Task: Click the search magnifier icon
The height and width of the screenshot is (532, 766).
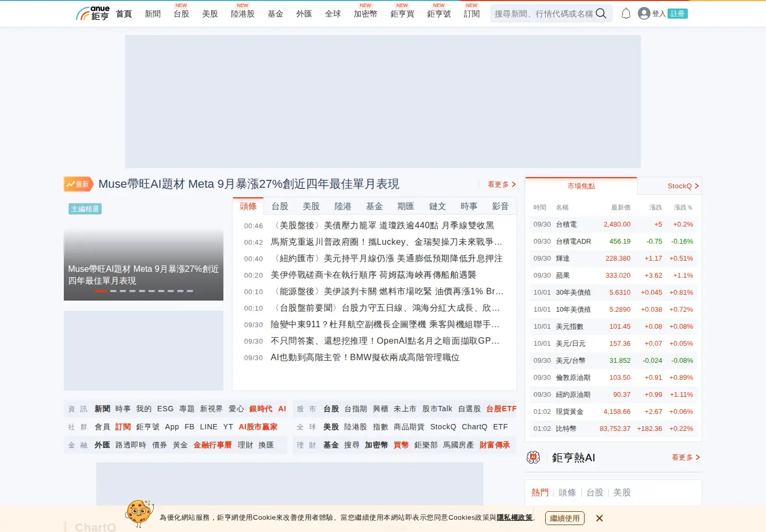Action: [601, 13]
